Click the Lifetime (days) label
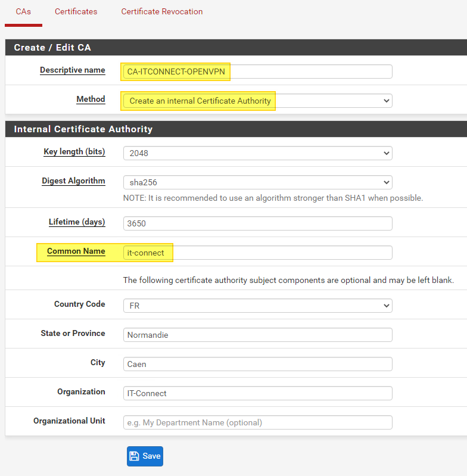 click(x=76, y=222)
